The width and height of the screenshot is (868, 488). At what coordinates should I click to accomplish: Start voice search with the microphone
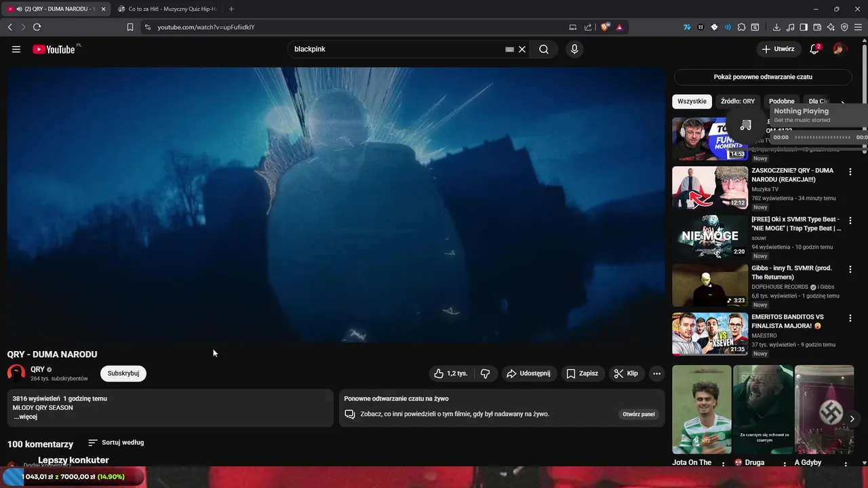[x=574, y=49]
